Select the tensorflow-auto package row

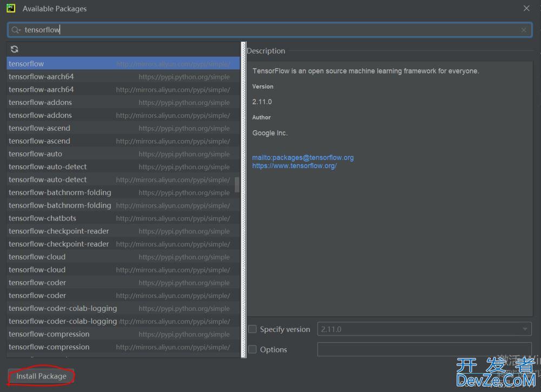(123, 154)
